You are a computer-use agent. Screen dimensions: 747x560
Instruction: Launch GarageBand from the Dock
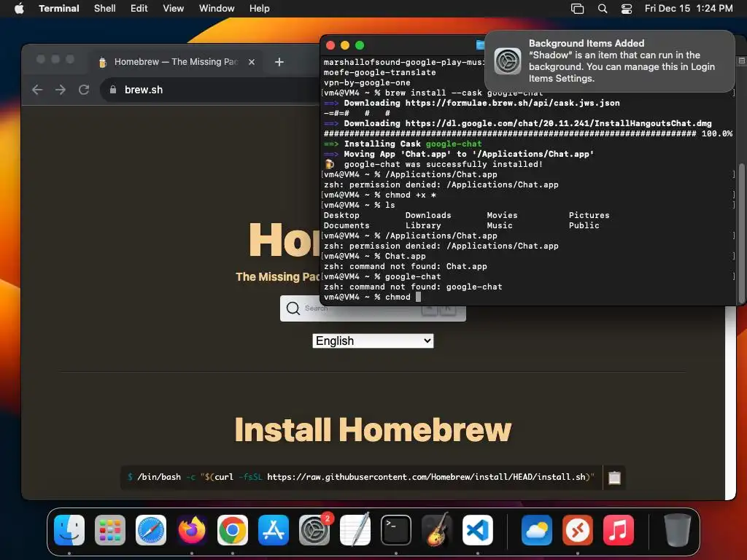tap(437, 530)
